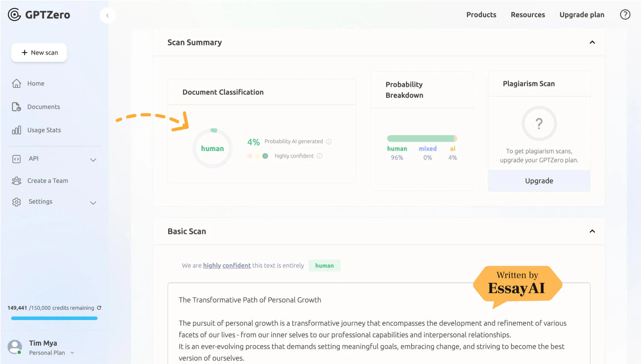Open the Products menu

pyautogui.click(x=481, y=14)
